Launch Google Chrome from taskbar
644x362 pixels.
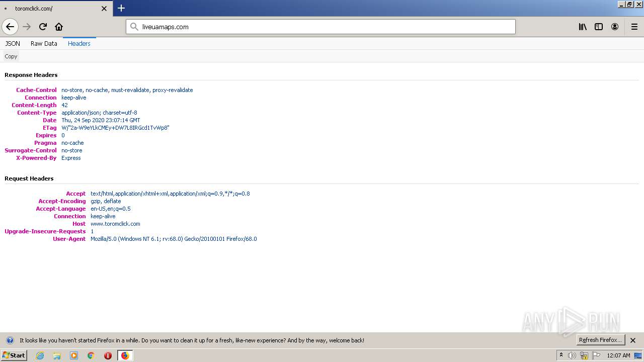pyautogui.click(x=91, y=355)
